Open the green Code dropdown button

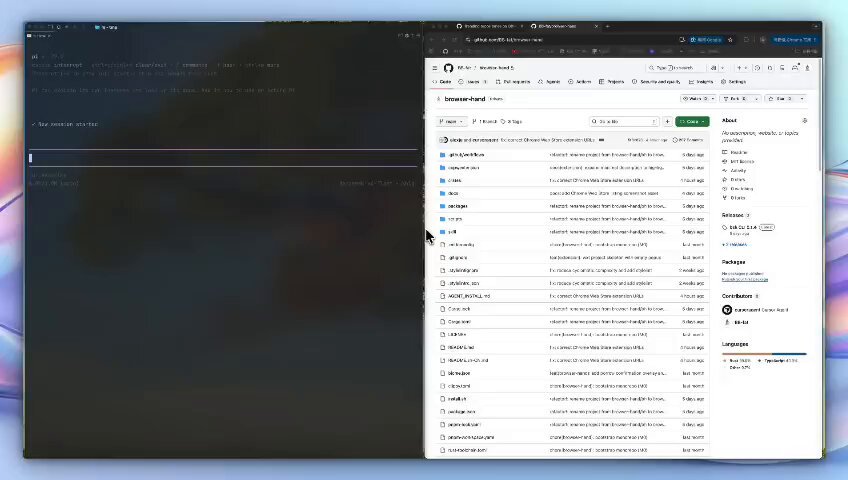[692, 122]
